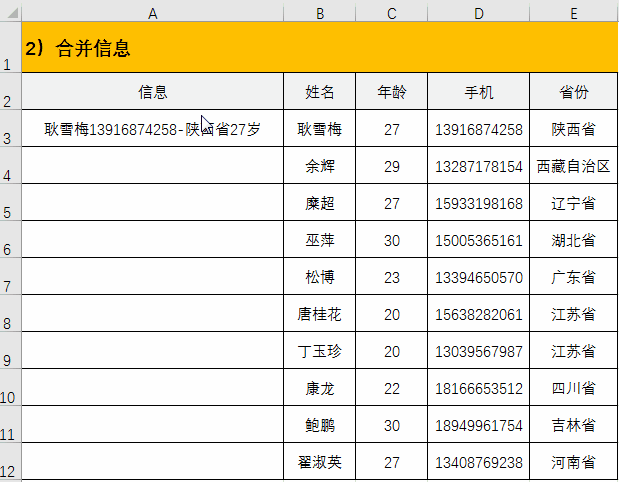Select row 2 header
The height and width of the screenshot is (482, 619).
point(11,91)
